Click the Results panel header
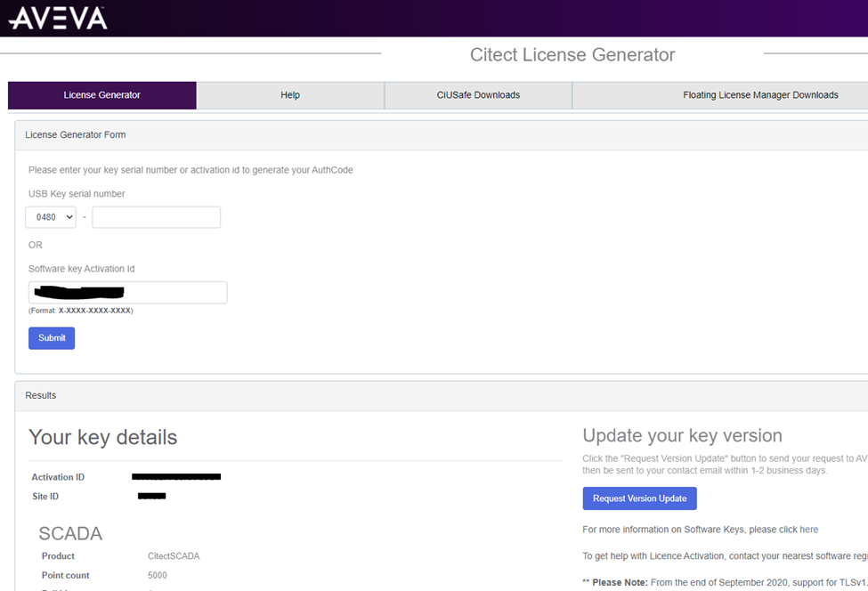 [x=442, y=396]
